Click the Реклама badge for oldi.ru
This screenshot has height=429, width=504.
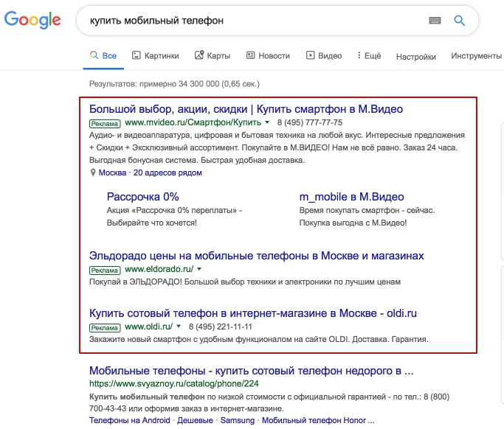click(x=105, y=327)
